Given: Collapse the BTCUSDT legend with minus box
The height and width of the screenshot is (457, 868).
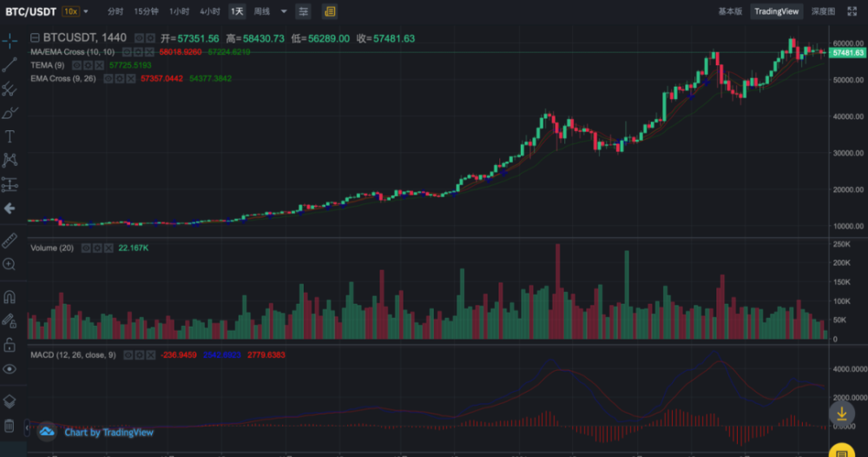Looking at the screenshot, I should point(35,37).
